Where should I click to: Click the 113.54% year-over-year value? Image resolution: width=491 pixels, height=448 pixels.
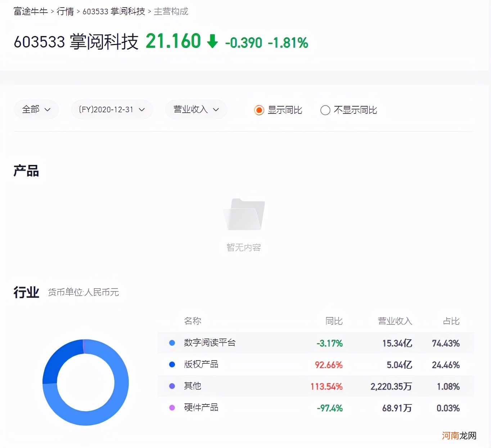pyautogui.click(x=326, y=386)
